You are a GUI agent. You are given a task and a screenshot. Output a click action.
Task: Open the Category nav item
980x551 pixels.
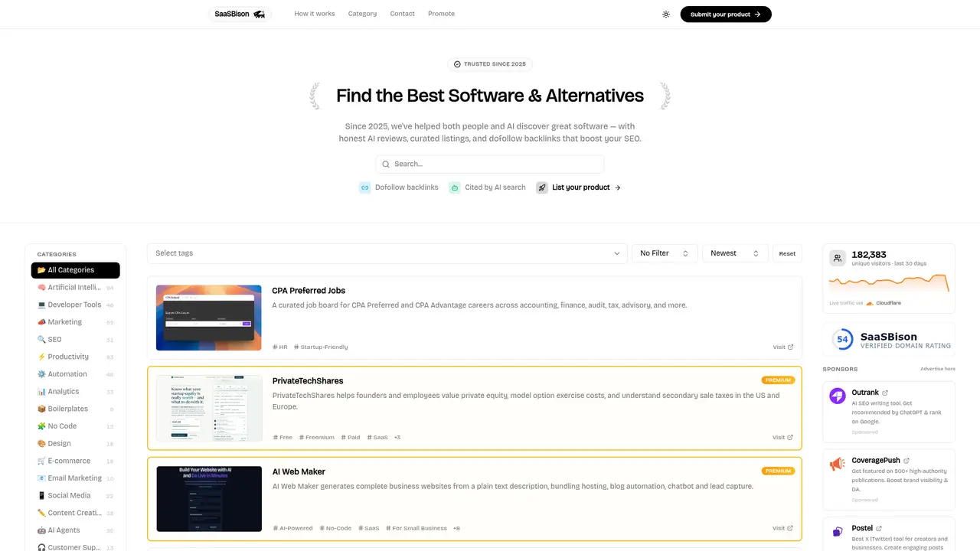(x=362, y=14)
